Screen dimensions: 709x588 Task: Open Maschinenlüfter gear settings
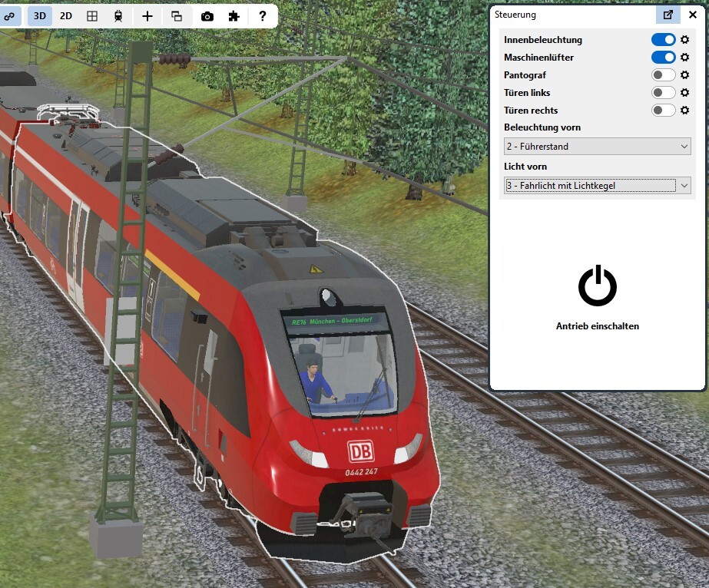point(685,58)
